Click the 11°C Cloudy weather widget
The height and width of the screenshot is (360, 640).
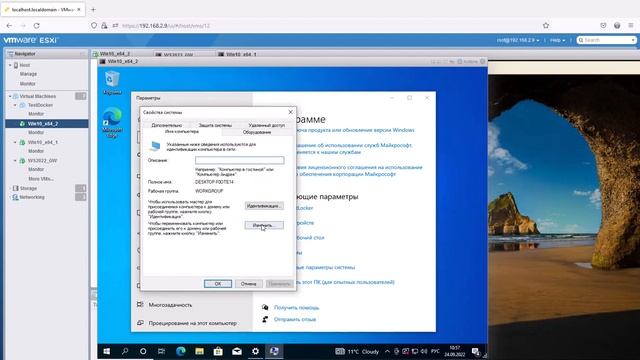point(358,351)
